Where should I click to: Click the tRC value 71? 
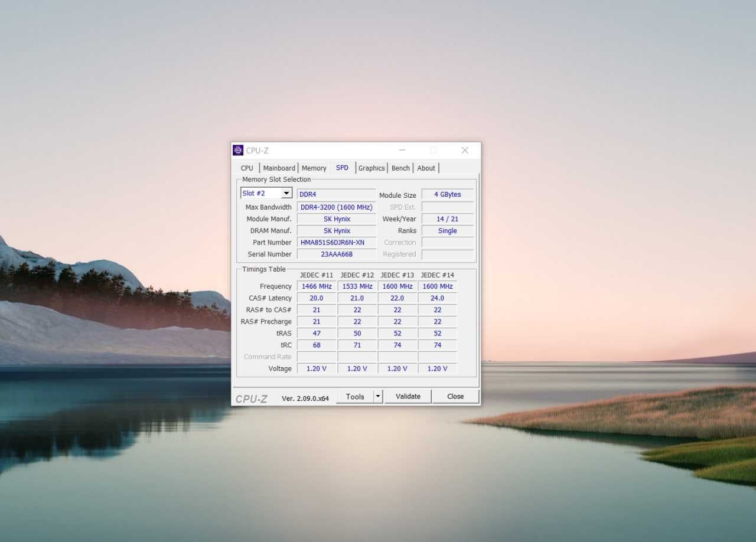pos(357,345)
